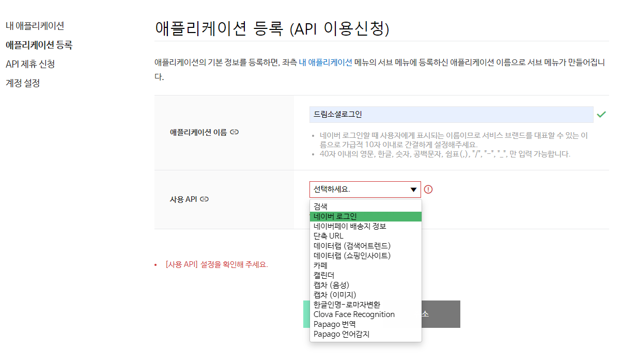Select 캘린더 API option

[366, 275]
